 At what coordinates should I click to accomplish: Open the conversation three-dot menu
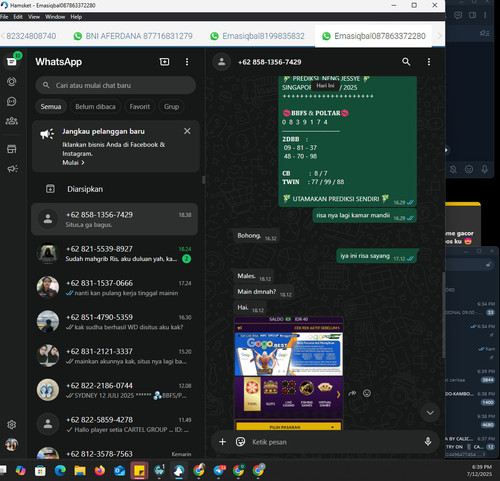point(429,62)
